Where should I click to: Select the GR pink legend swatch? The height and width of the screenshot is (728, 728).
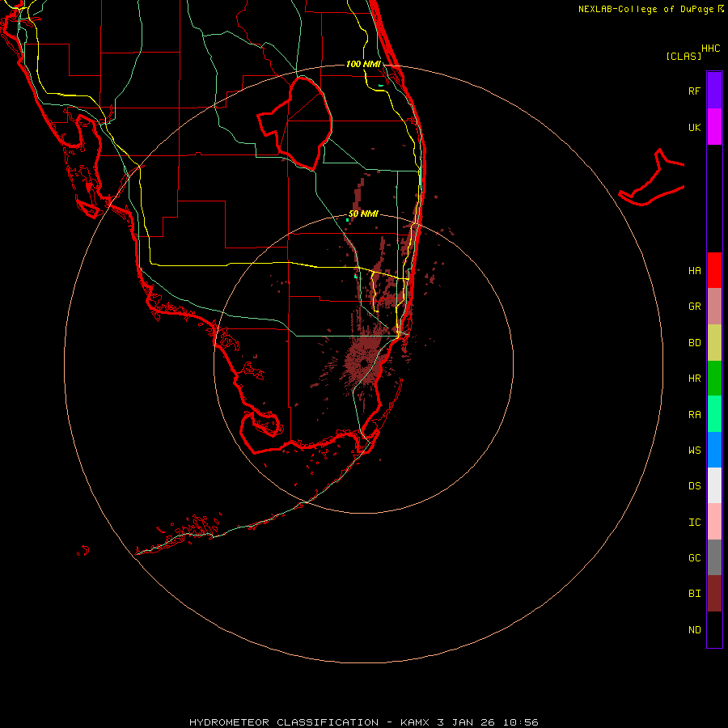(x=714, y=307)
